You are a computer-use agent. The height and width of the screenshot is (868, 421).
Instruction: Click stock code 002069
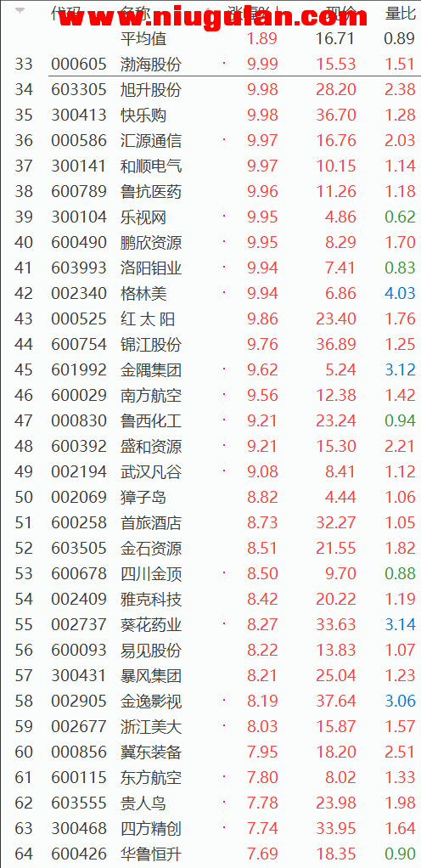(79, 497)
